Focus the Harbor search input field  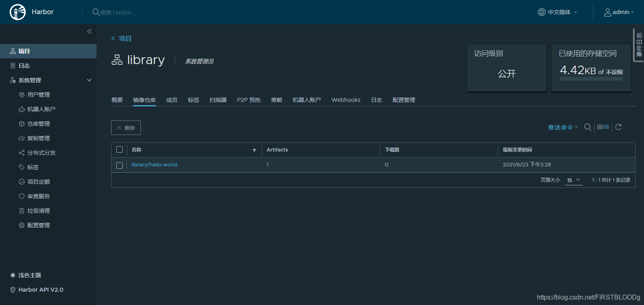(118, 12)
